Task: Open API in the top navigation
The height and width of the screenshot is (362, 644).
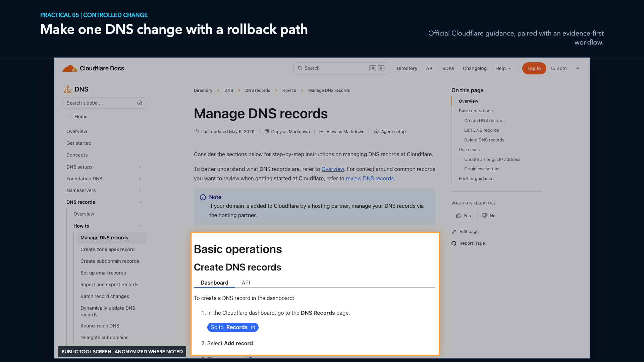Action: 430,68
